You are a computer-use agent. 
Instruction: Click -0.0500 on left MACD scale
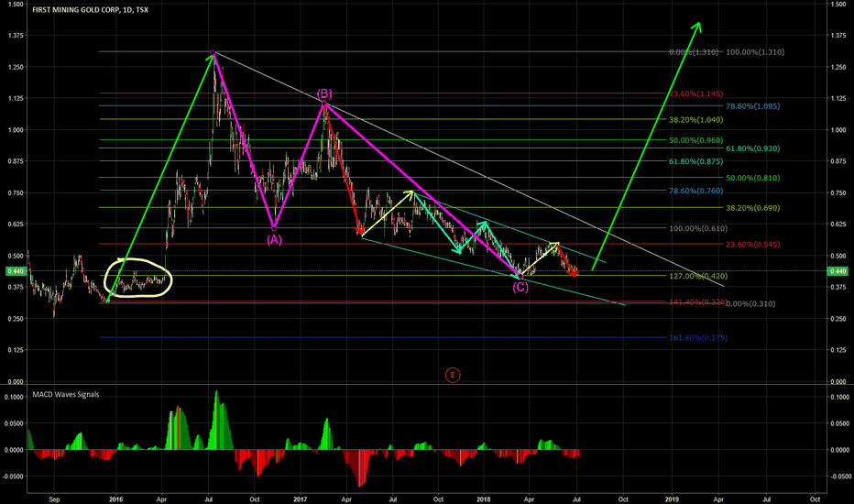point(13,477)
